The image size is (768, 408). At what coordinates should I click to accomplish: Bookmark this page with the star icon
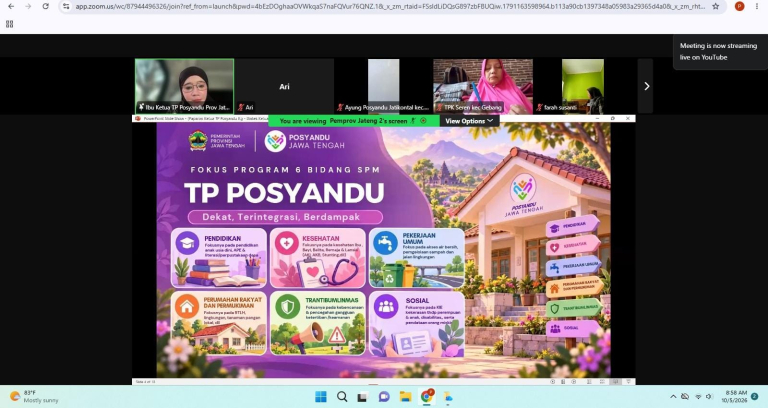point(716,6)
